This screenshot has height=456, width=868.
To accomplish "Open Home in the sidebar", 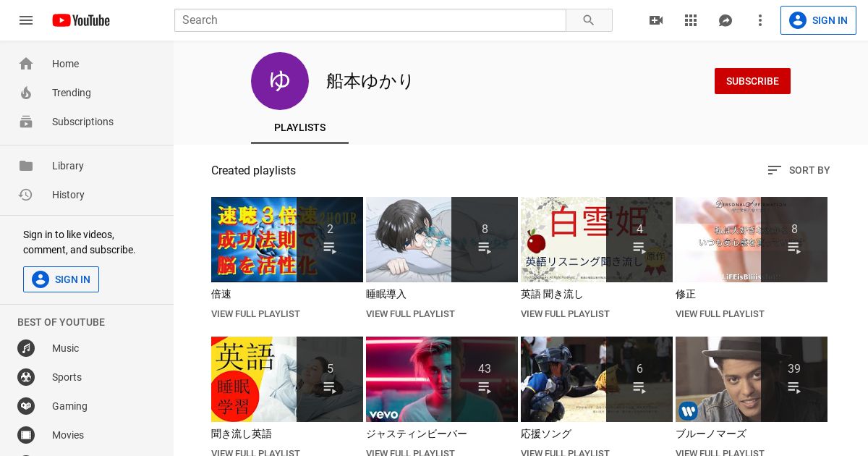I will click(87, 64).
